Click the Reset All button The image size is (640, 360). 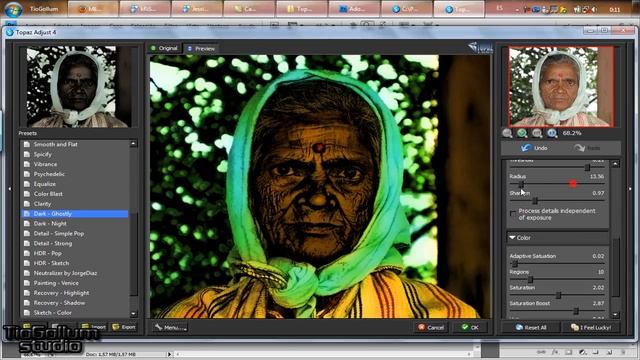pos(530,327)
